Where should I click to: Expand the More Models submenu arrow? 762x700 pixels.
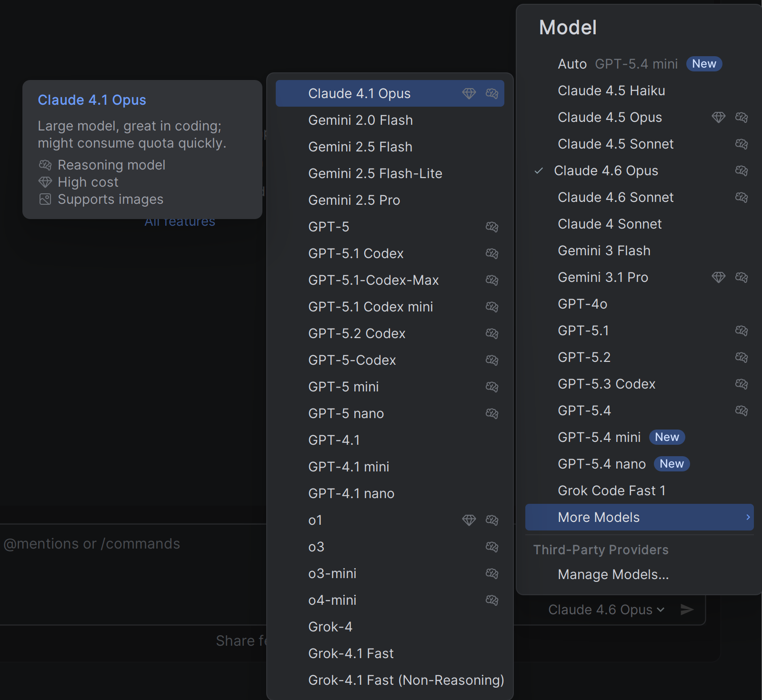(748, 517)
